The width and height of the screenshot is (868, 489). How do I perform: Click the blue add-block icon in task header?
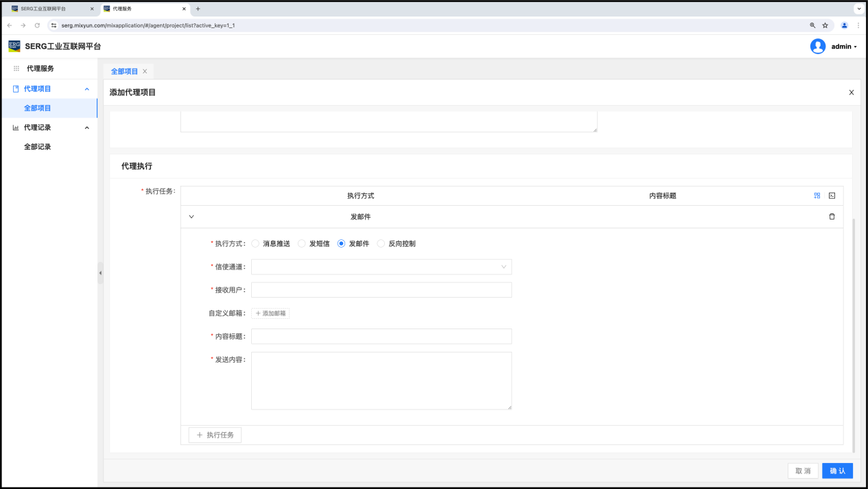[x=817, y=195]
